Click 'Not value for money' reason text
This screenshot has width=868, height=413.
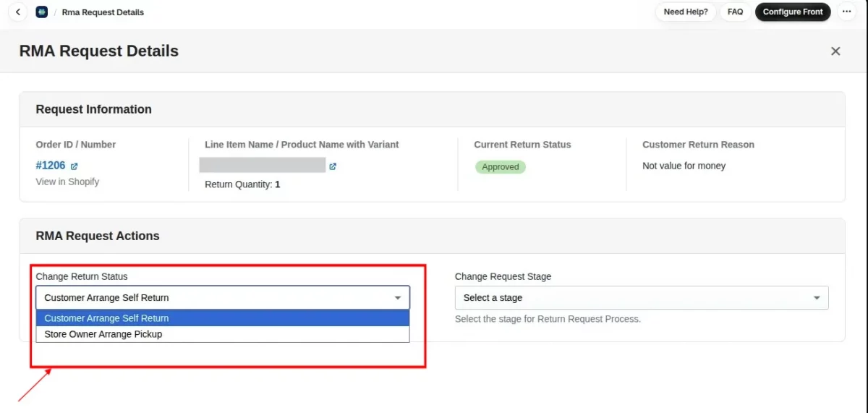[x=684, y=166]
